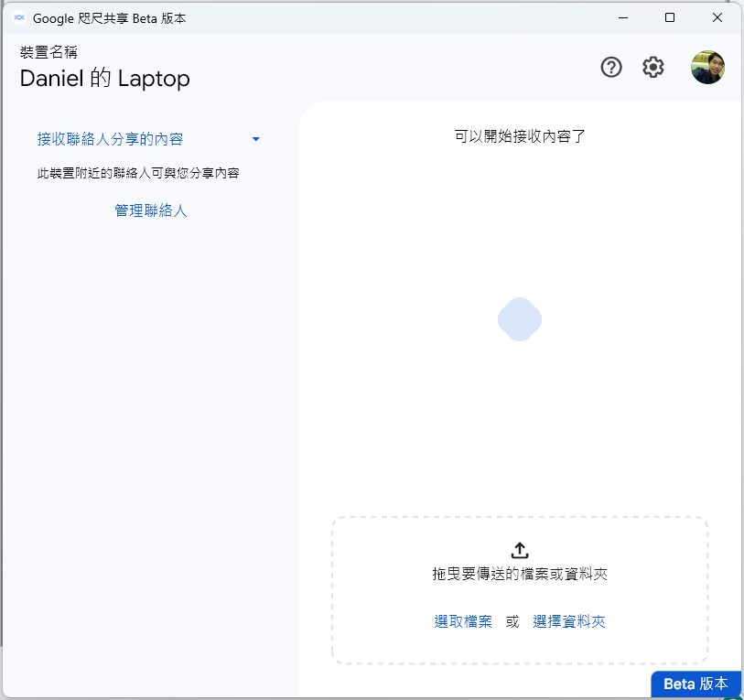Click the 拖曳要傳送的檔案或資料夾 text
The image size is (744, 700).
(x=520, y=574)
